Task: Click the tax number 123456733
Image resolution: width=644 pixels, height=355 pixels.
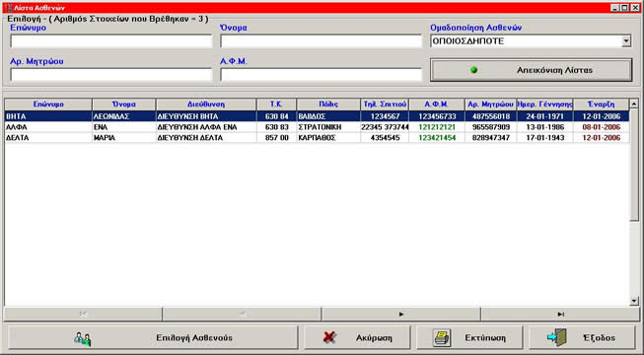Action: click(x=437, y=116)
